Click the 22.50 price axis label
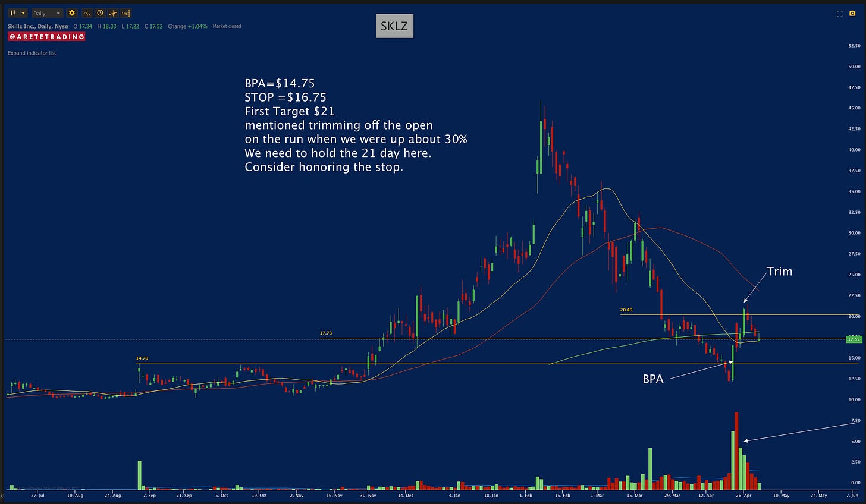Image resolution: width=866 pixels, height=504 pixels. click(x=854, y=295)
